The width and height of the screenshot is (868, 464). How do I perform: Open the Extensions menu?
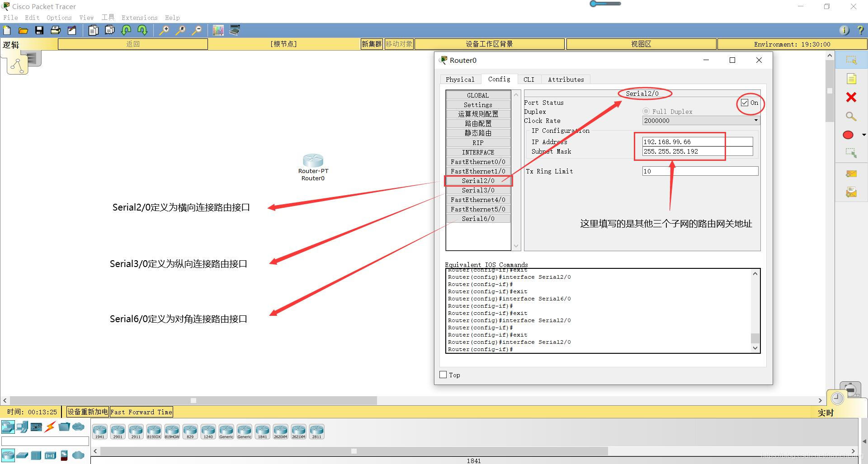(x=140, y=18)
